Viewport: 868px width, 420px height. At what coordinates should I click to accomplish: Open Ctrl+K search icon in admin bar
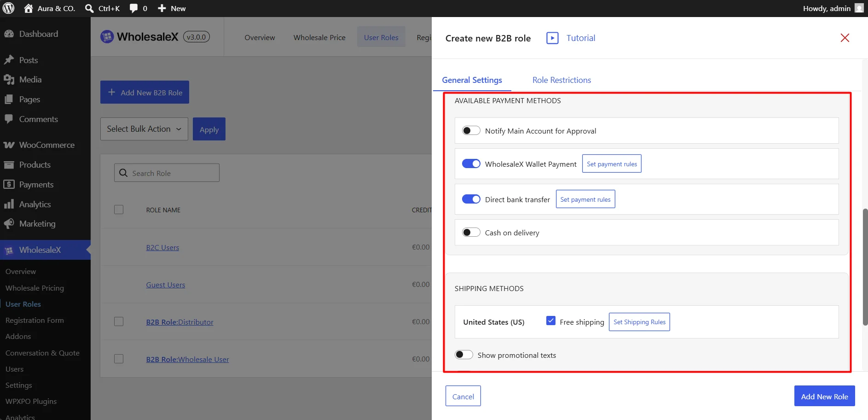tap(89, 8)
